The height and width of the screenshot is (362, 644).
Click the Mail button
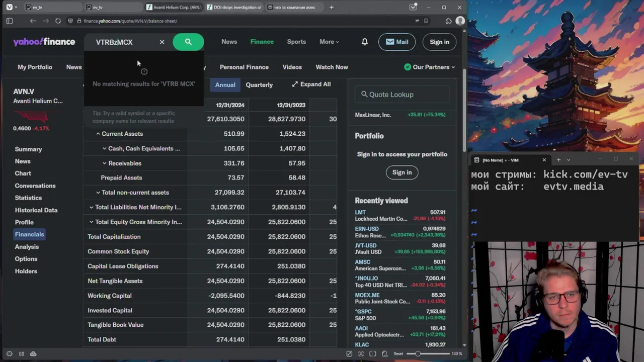[x=397, y=42]
